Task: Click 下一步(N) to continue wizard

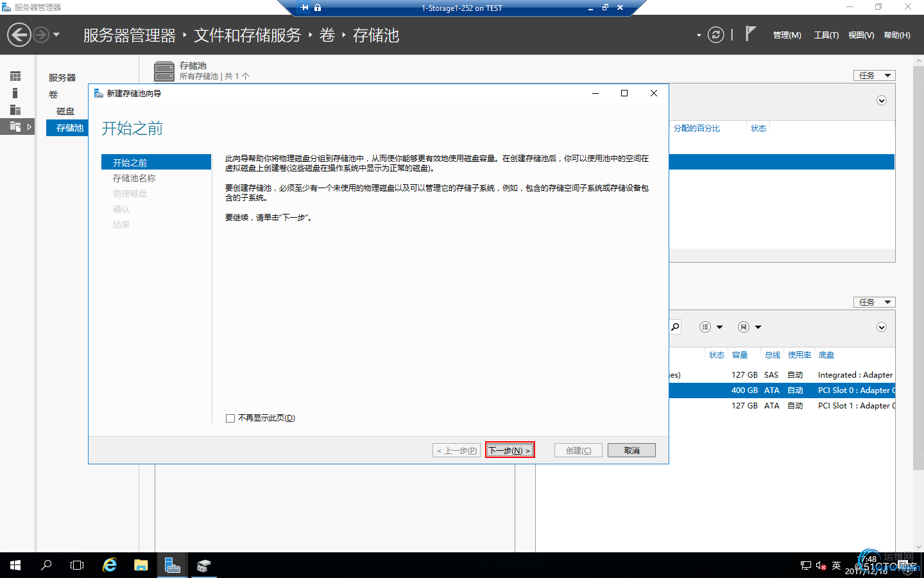Action: 509,450
